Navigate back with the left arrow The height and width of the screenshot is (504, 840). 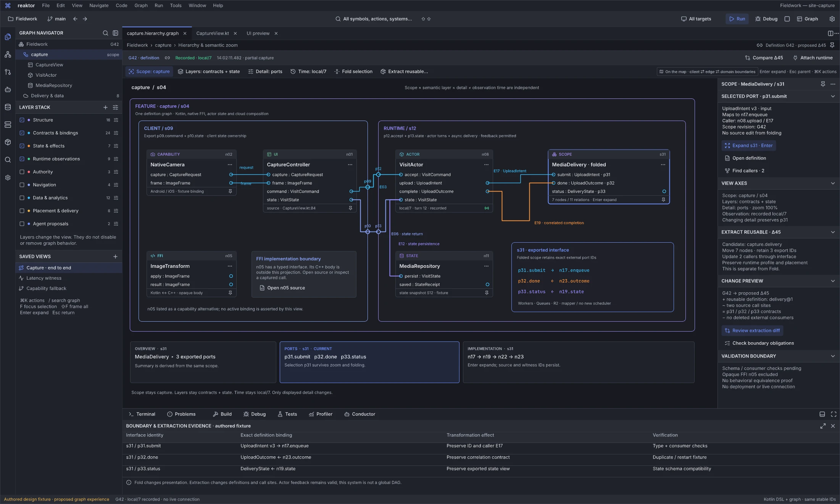click(75, 19)
